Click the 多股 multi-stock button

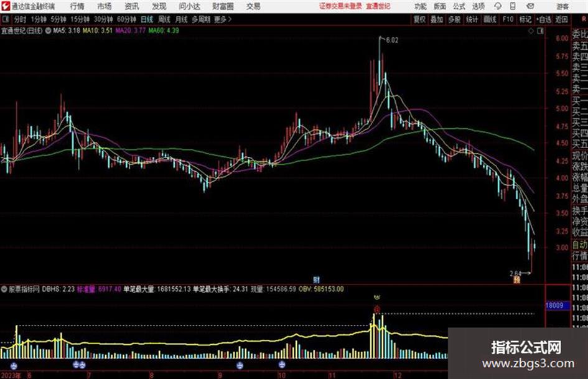click(454, 19)
